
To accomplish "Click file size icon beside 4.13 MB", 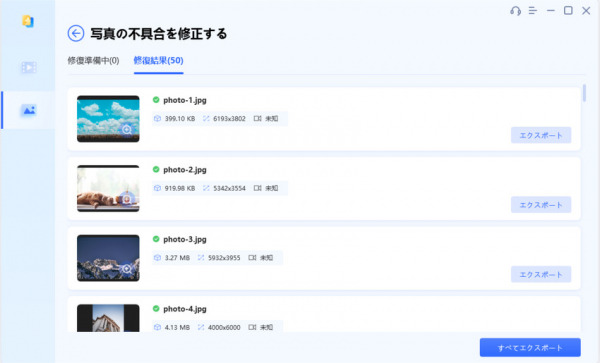I will click(x=157, y=327).
